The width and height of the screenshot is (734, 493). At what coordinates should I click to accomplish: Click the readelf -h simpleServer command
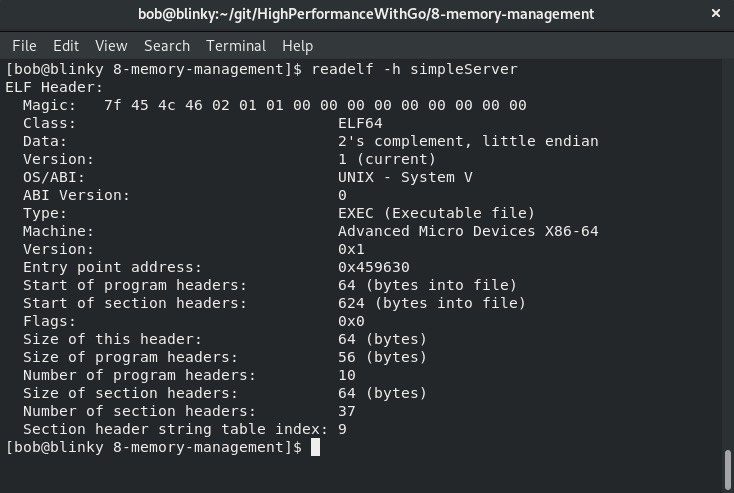tap(414, 69)
